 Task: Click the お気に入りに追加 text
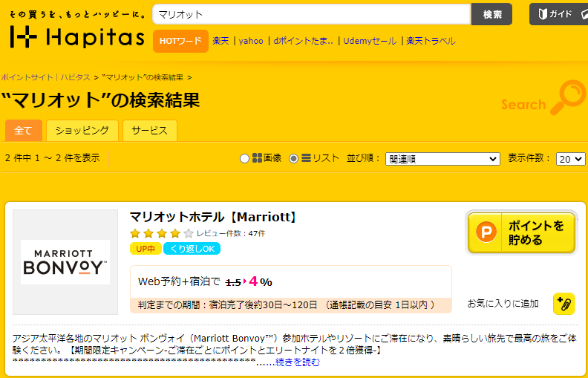point(503,304)
